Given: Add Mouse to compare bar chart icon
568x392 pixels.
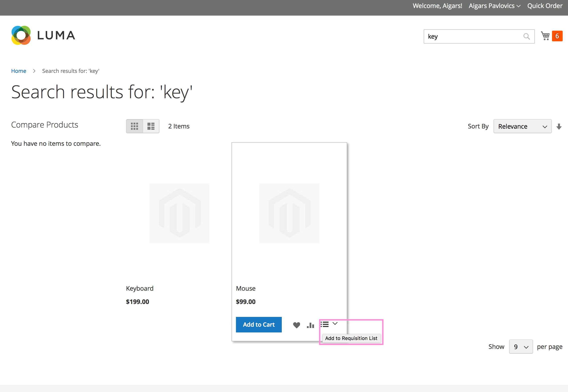Looking at the screenshot, I should pyautogui.click(x=310, y=325).
